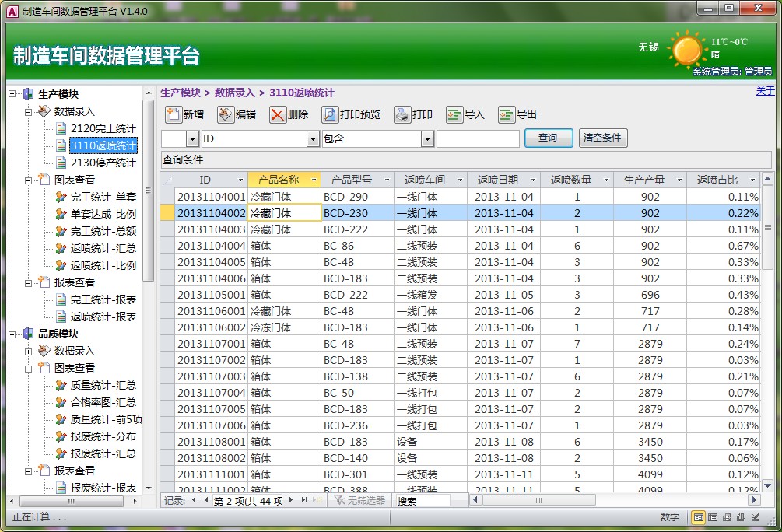The width and height of the screenshot is (782, 532).
Task: Click the 0.67% ratio cell
Action: [723, 246]
